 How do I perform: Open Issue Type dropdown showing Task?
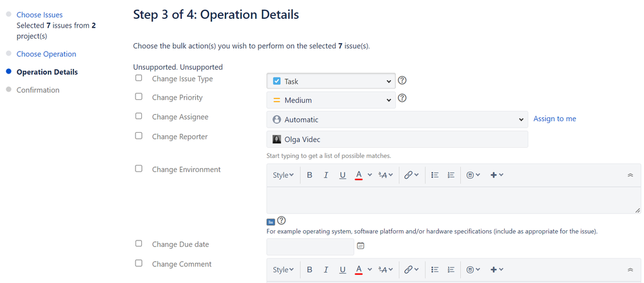(331, 81)
